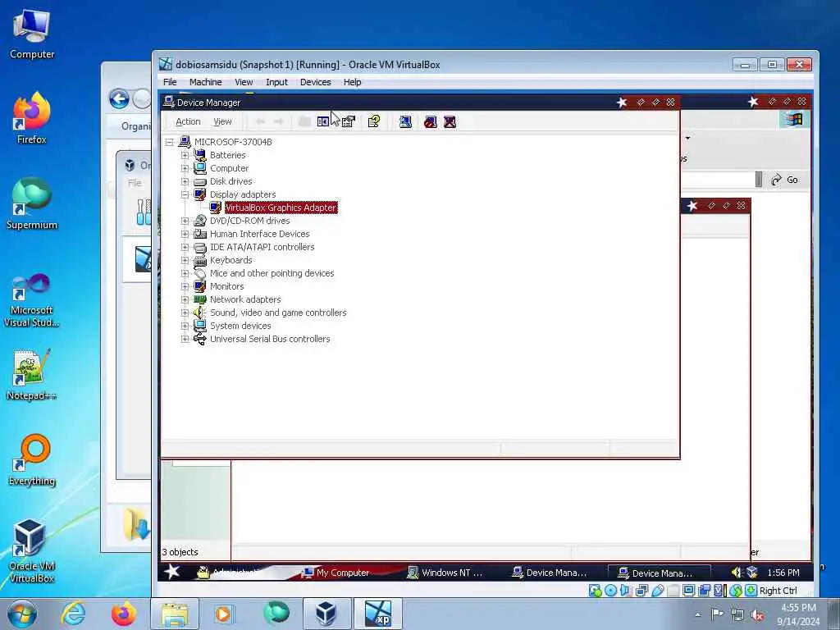Open Supermium desktop shortcut
Screen dimensions: 840x630
click(x=32, y=203)
